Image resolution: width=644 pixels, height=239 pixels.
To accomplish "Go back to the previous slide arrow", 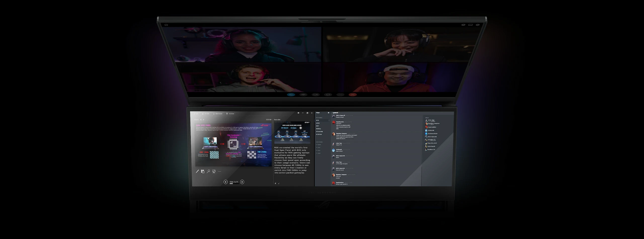I will click(226, 182).
